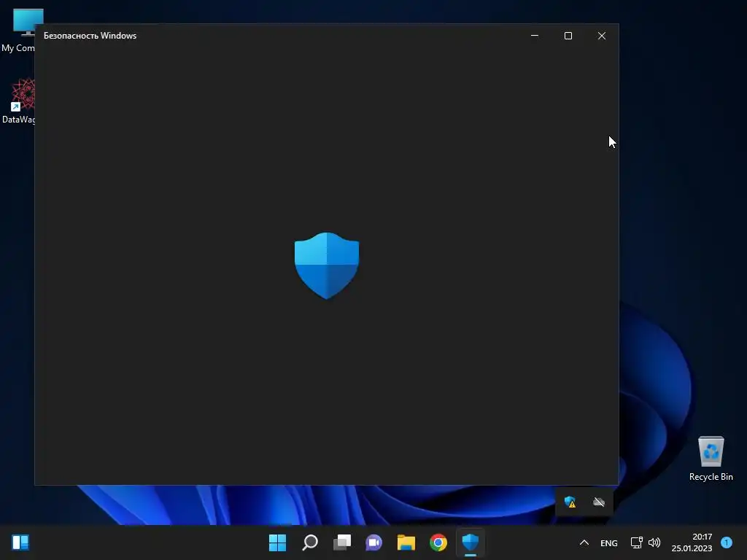Open the Widgets panel icon

click(x=20, y=542)
